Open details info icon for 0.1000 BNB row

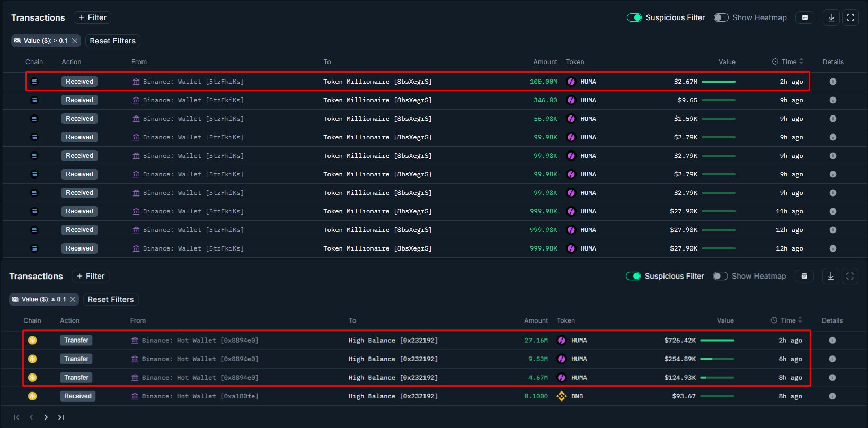pos(832,396)
